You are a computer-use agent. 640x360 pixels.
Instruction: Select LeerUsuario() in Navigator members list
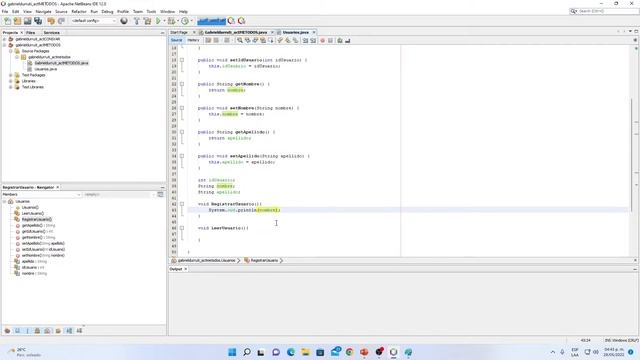32,213
